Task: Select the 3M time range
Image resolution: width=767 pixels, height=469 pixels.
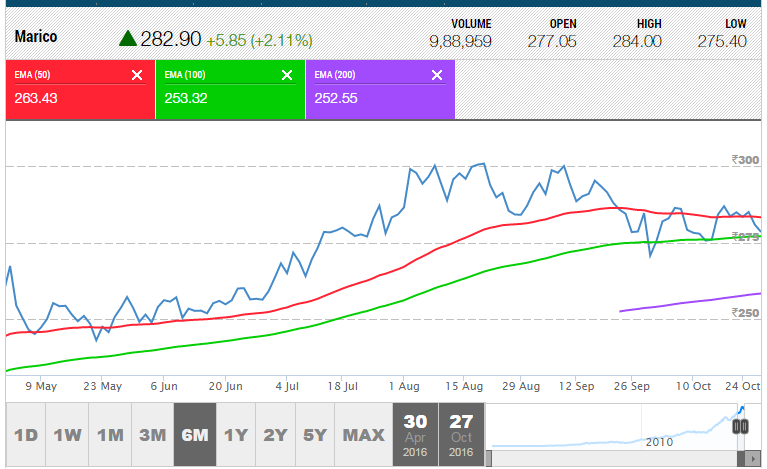Action: 153,435
